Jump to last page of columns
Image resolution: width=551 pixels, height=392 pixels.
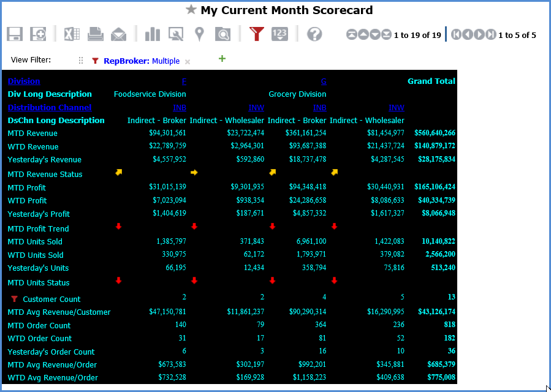490,35
